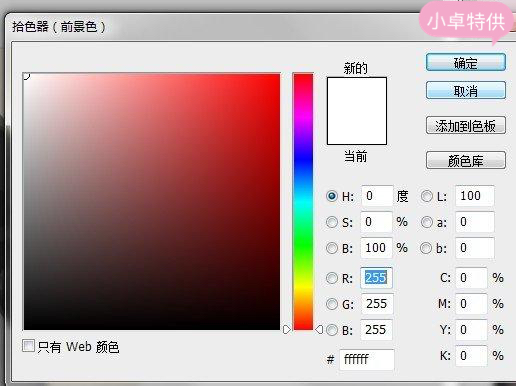Viewport: 516px width, 386px height.
Task: Click the C cyan percent field
Action: 471,278
